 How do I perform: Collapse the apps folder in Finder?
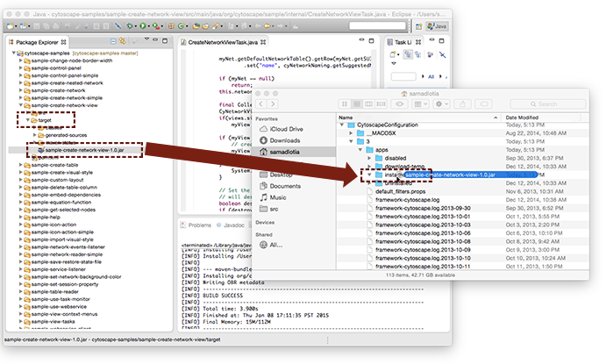tap(360, 149)
